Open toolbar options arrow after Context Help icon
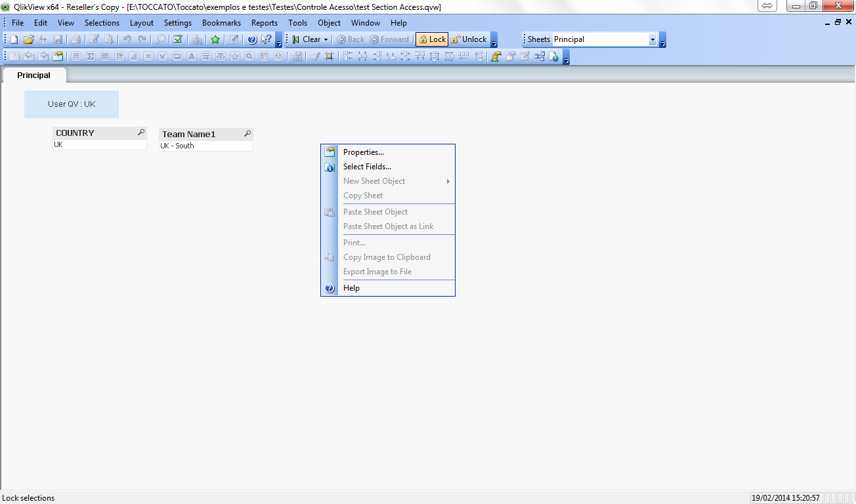 (x=279, y=39)
